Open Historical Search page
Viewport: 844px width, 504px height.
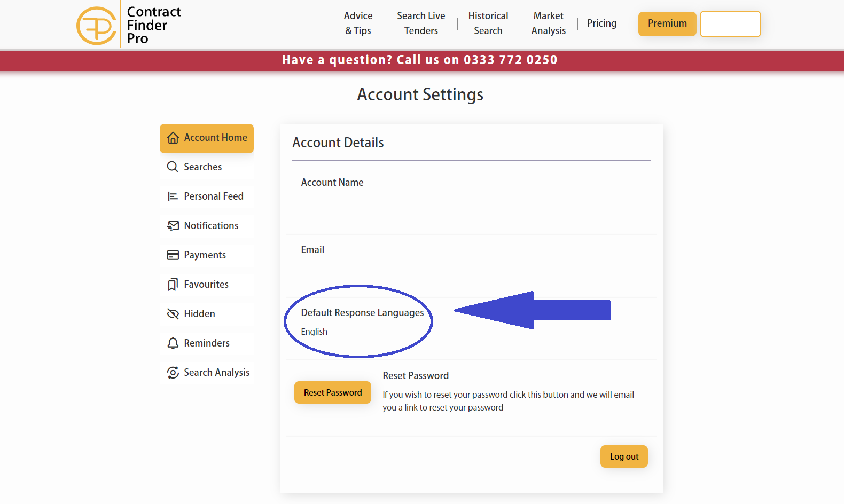click(488, 23)
